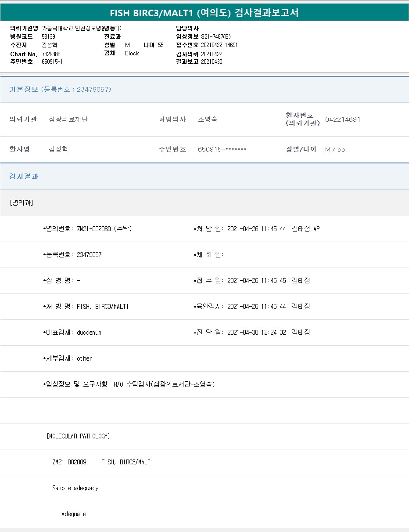Screen dimensions: 409x532
Task: Select the 환자번호 value 042214691
Action: pyautogui.click(x=343, y=119)
